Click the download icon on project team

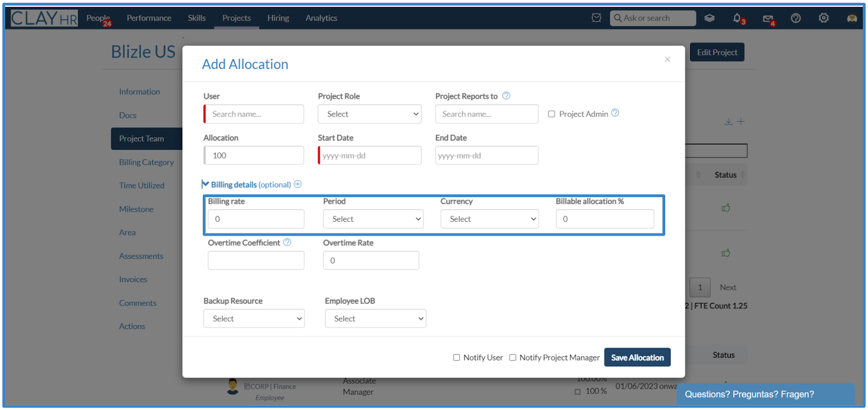point(729,121)
